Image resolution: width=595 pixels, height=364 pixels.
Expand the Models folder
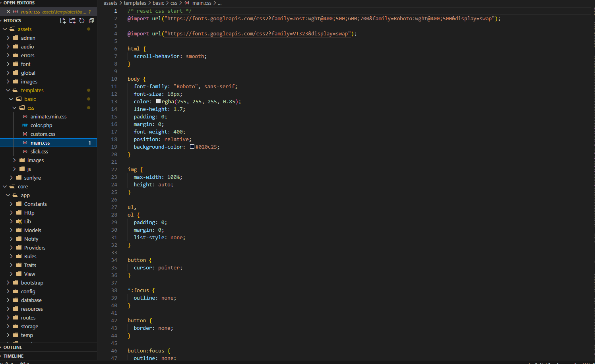click(x=48, y=230)
